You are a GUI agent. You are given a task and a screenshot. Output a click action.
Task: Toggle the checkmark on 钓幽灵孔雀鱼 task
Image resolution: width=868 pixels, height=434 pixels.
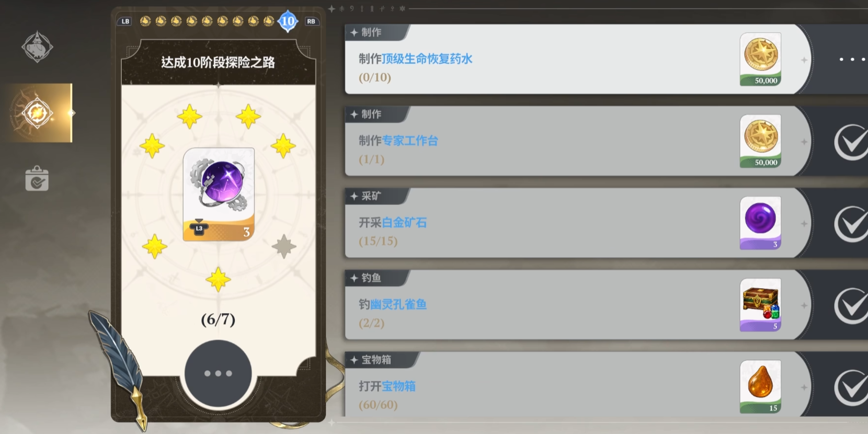(851, 306)
